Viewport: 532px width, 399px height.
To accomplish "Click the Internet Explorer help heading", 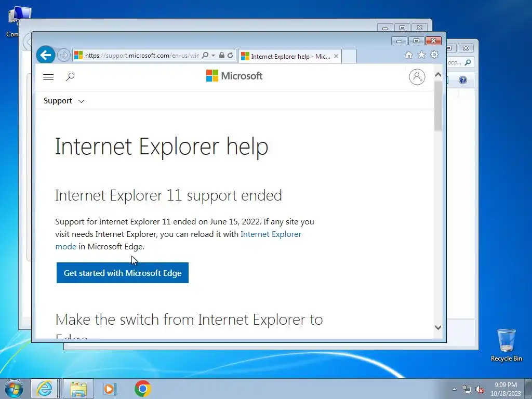I will 162,147.
